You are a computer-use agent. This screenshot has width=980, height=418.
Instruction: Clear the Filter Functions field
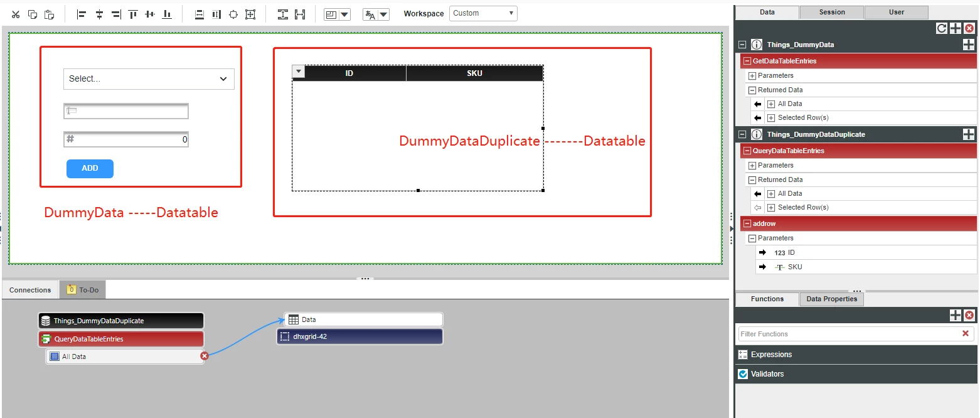tap(966, 334)
